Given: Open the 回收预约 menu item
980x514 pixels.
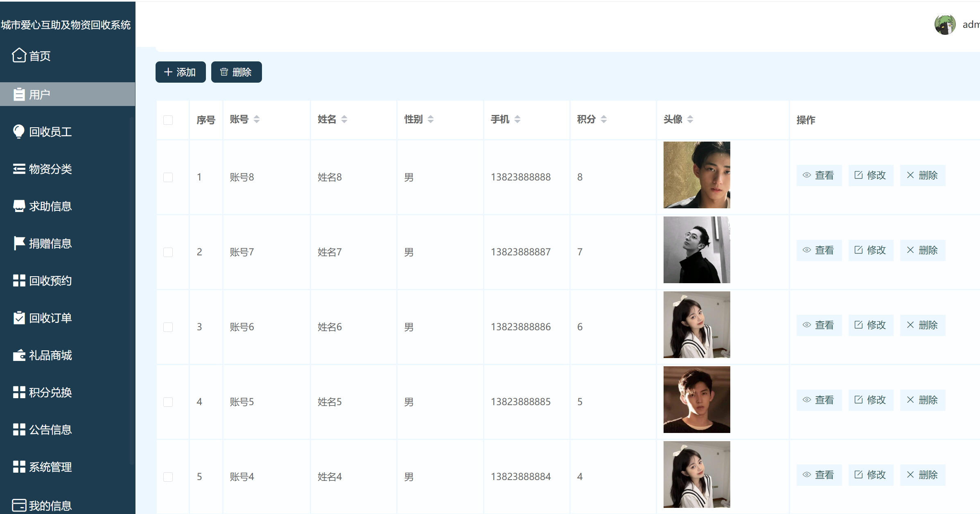Looking at the screenshot, I should [x=50, y=281].
